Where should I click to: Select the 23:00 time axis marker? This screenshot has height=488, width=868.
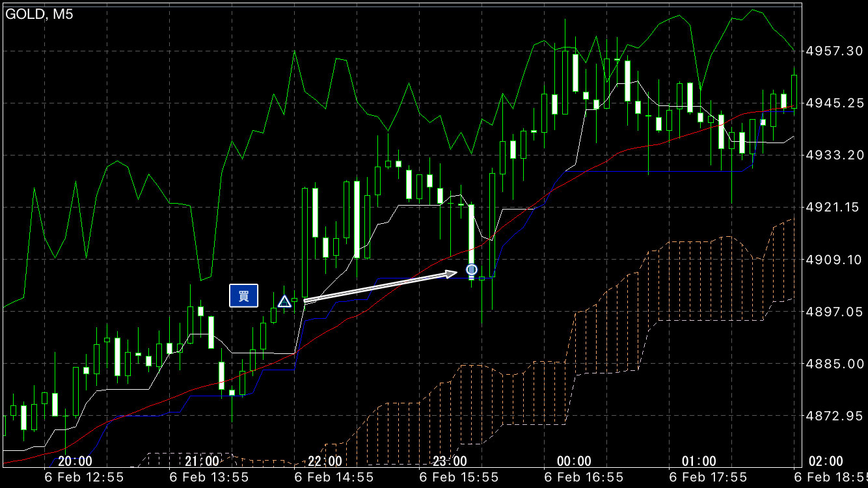tap(450, 461)
